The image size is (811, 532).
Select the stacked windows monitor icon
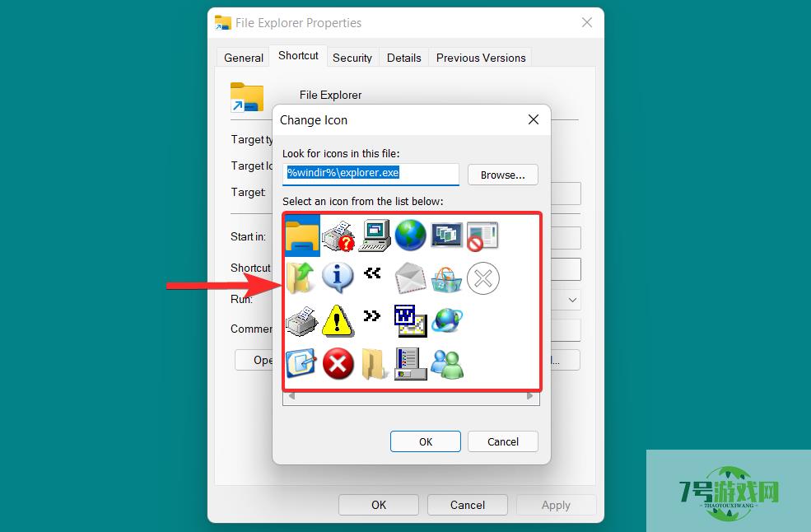coord(447,236)
